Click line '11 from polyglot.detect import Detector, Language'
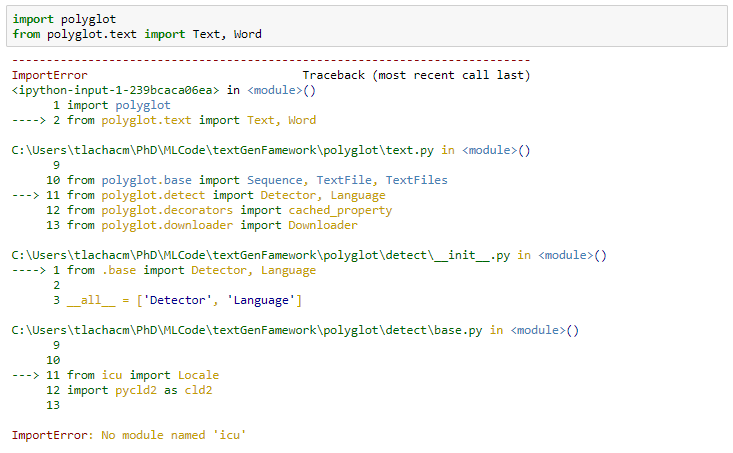 (x=199, y=195)
